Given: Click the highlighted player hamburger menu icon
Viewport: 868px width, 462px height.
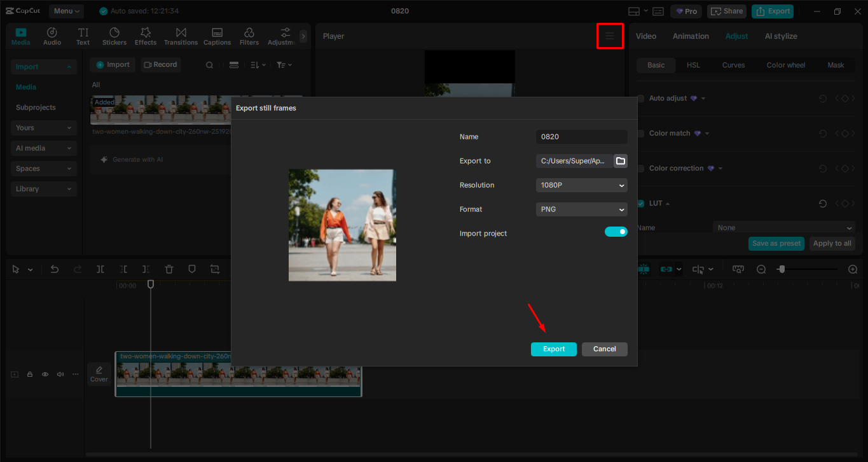Looking at the screenshot, I should 610,36.
